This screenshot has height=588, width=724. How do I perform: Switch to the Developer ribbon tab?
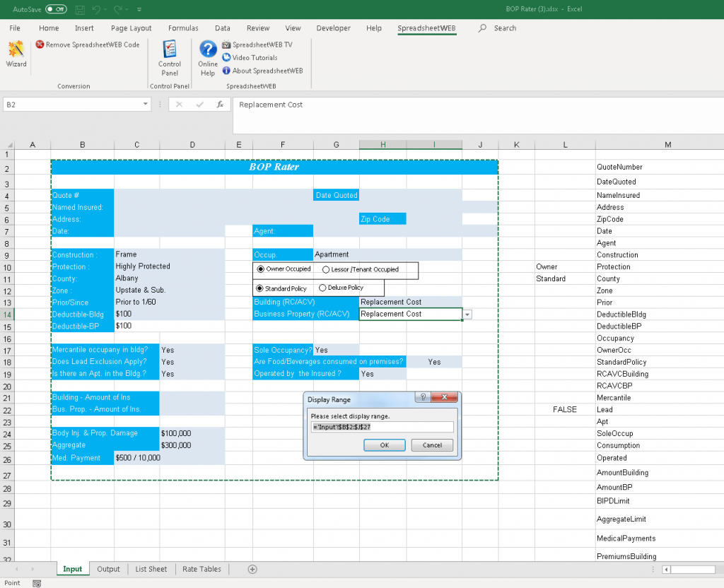click(x=334, y=28)
